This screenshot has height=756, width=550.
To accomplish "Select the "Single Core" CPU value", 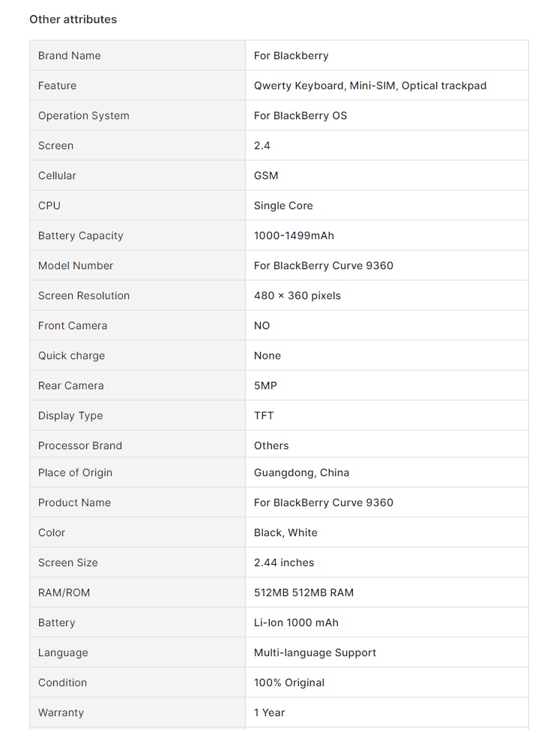I will click(x=283, y=205).
